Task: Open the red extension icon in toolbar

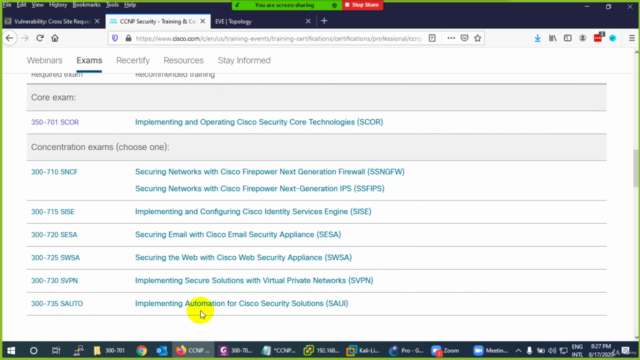Action: point(598,38)
